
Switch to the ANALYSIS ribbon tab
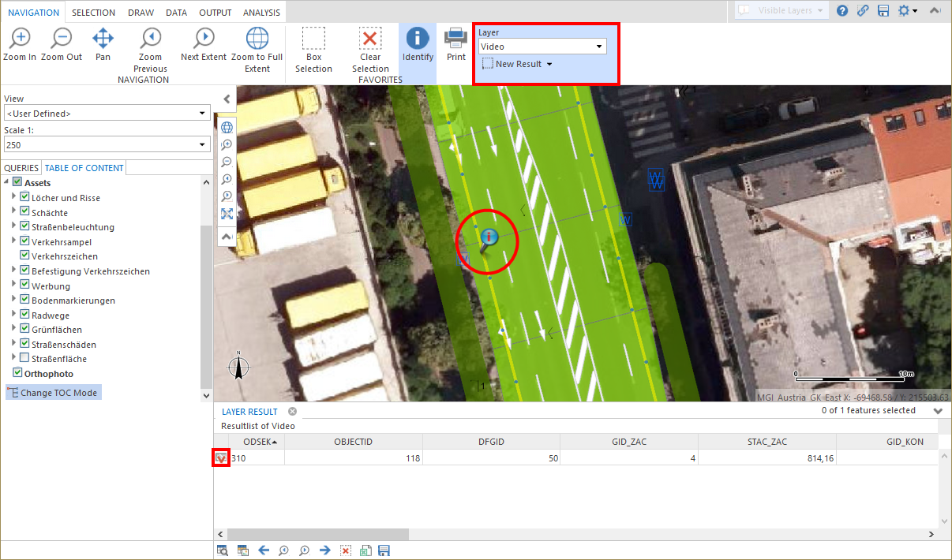coord(261,12)
